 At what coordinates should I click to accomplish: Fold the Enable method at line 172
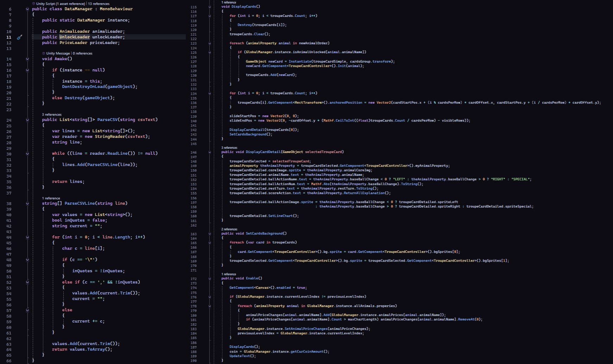(210, 279)
